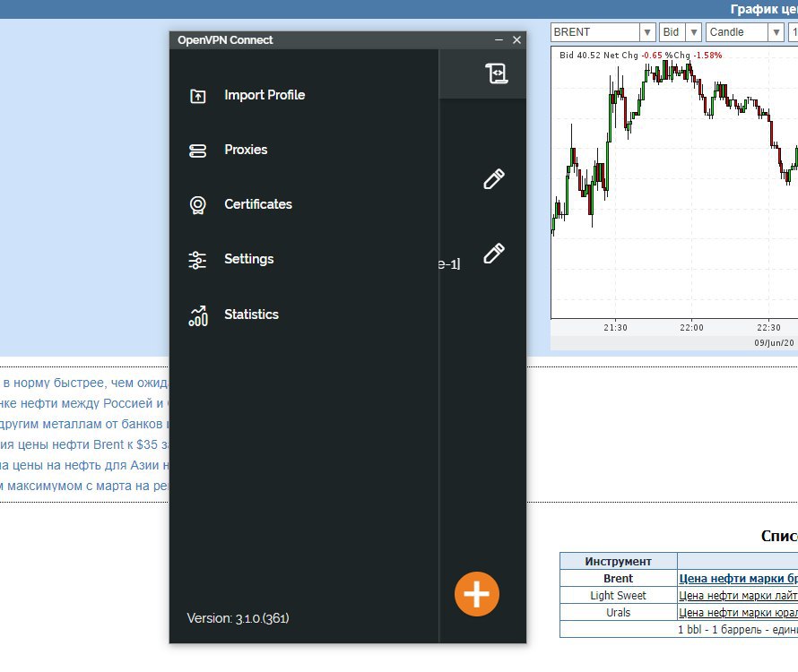Click the OpenVPN Connect title text

225,40
